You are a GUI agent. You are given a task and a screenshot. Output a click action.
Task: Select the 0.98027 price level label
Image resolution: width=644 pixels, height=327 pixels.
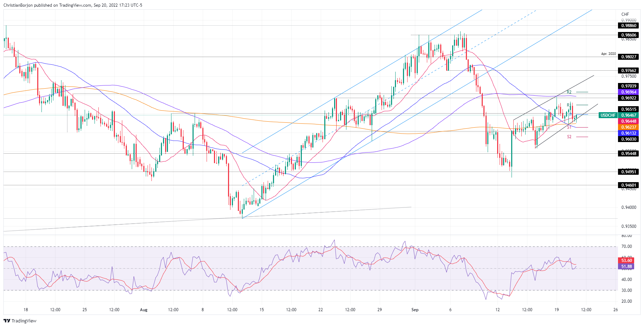pos(629,57)
